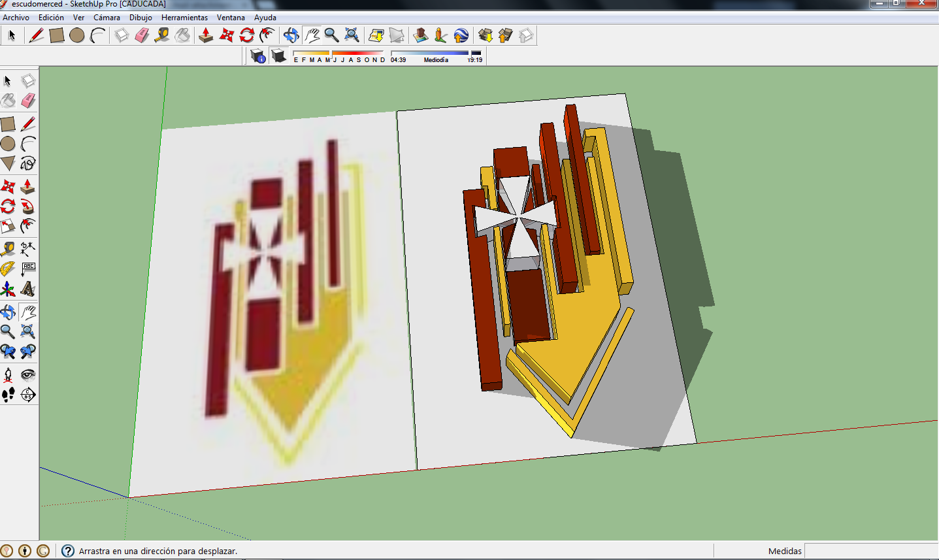Toggle Google Earth terrain

coord(397,35)
